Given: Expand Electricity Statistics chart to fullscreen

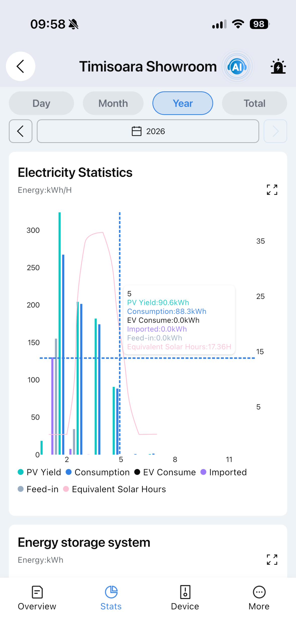Looking at the screenshot, I should pos(272,190).
